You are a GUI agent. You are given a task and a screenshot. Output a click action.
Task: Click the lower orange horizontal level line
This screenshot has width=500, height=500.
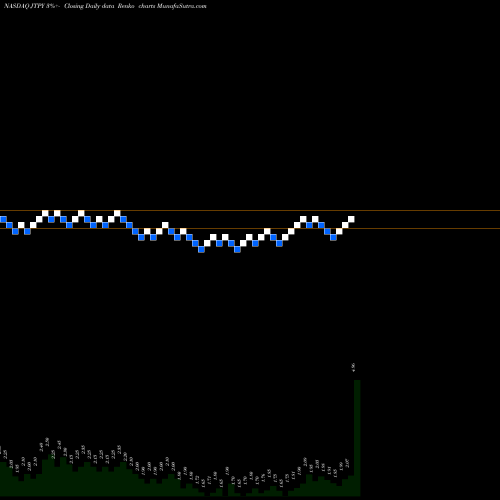pos(250,228)
